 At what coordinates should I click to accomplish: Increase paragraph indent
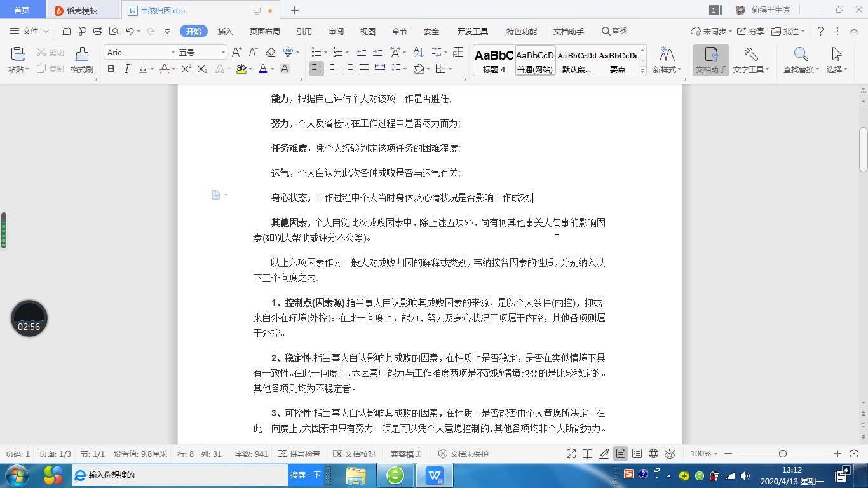[x=377, y=52]
